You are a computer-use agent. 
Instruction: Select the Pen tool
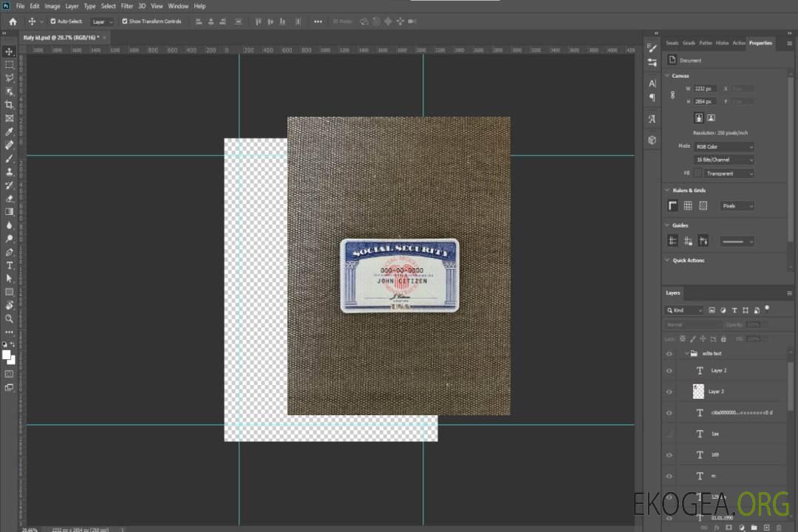pos(9,252)
